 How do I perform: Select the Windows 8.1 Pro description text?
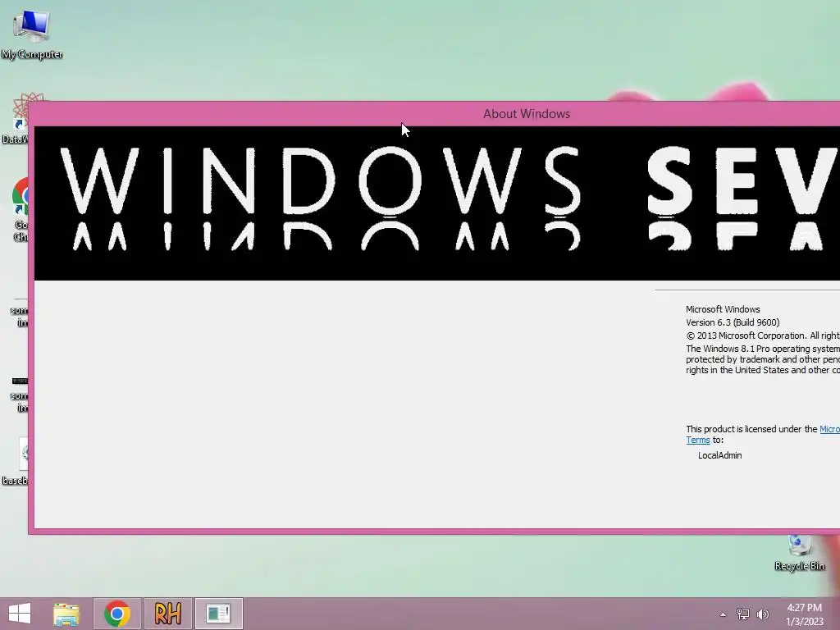[x=763, y=359]
